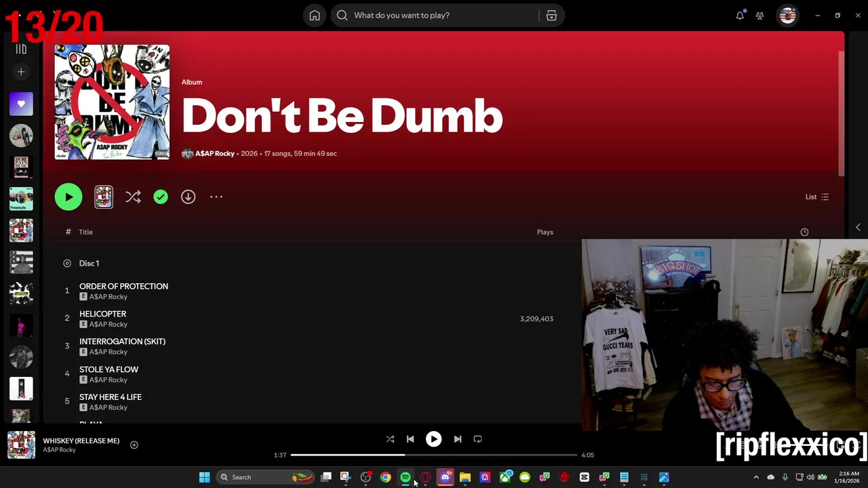Open the Browse icon in search bar

click(551, 16)
